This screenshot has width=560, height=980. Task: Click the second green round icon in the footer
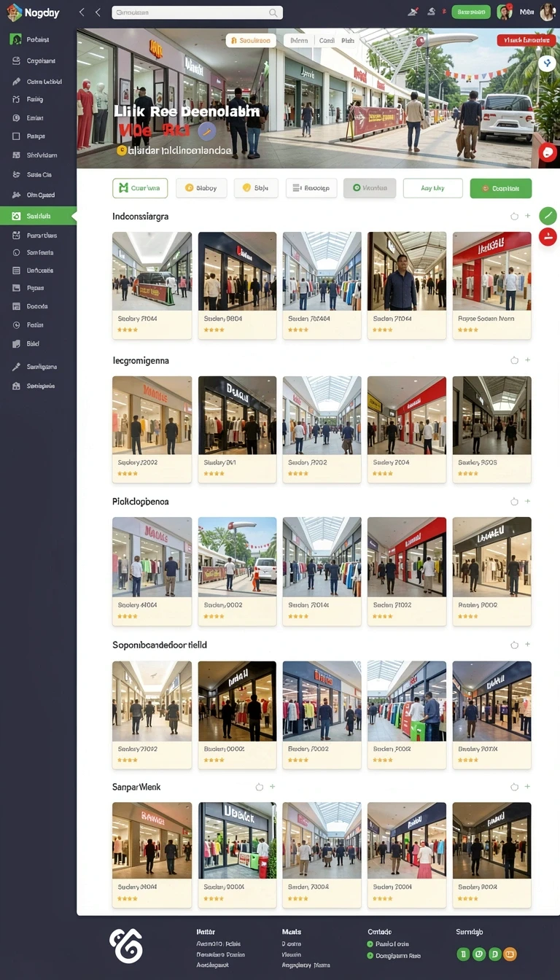[479, 954]
